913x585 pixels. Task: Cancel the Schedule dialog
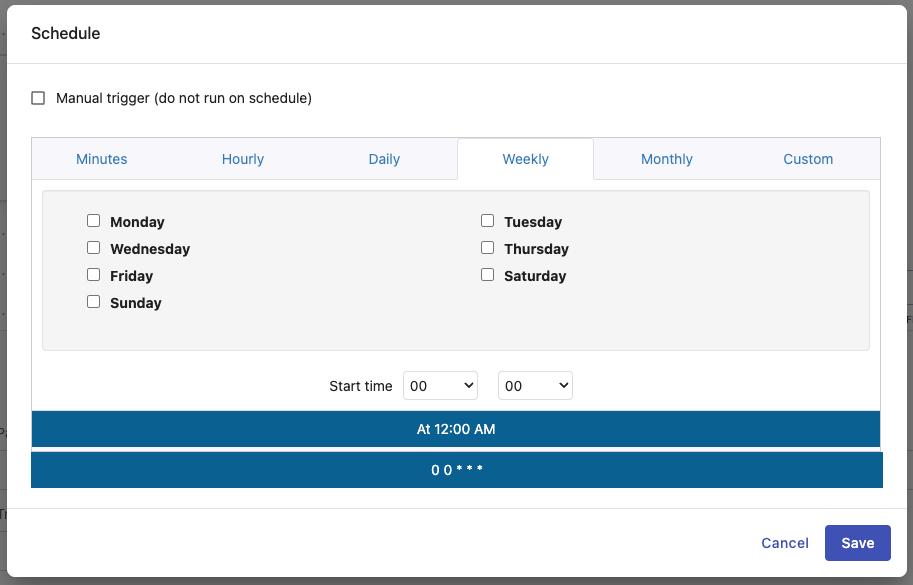pos(785,543)
